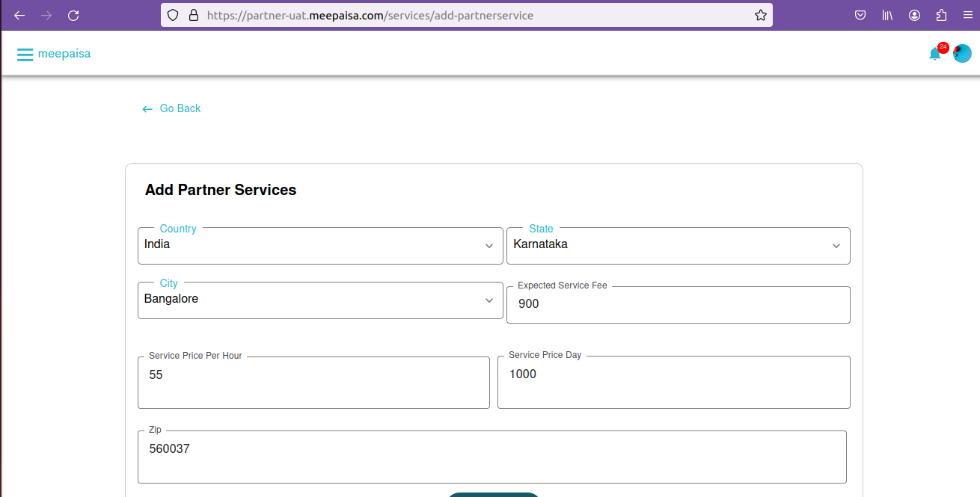Image resolution: width=980 pixels, height=497 pixels.
Task: Bookmark this page with the star
Action: click(x=760, y=15)
